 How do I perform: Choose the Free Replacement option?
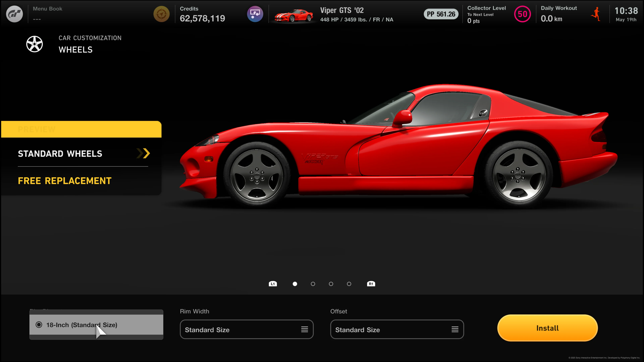[65, 181]
